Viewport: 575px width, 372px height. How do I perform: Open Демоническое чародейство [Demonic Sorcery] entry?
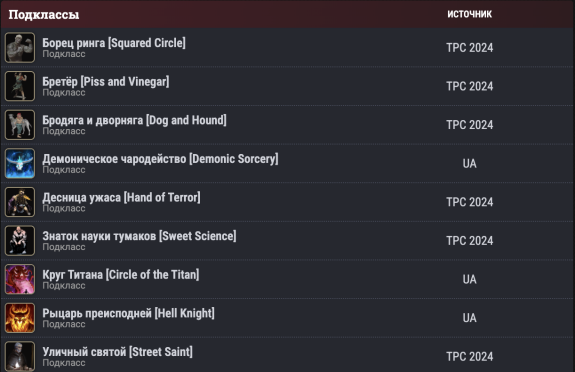pyautogui.click(x=160, y=159)
